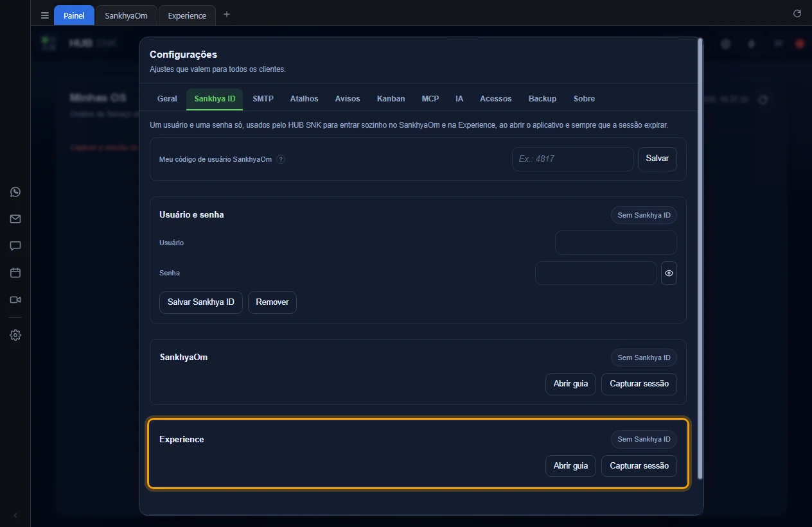Open settings gear in sidebar
812x527 pixels.
click(x=15, y=335)
